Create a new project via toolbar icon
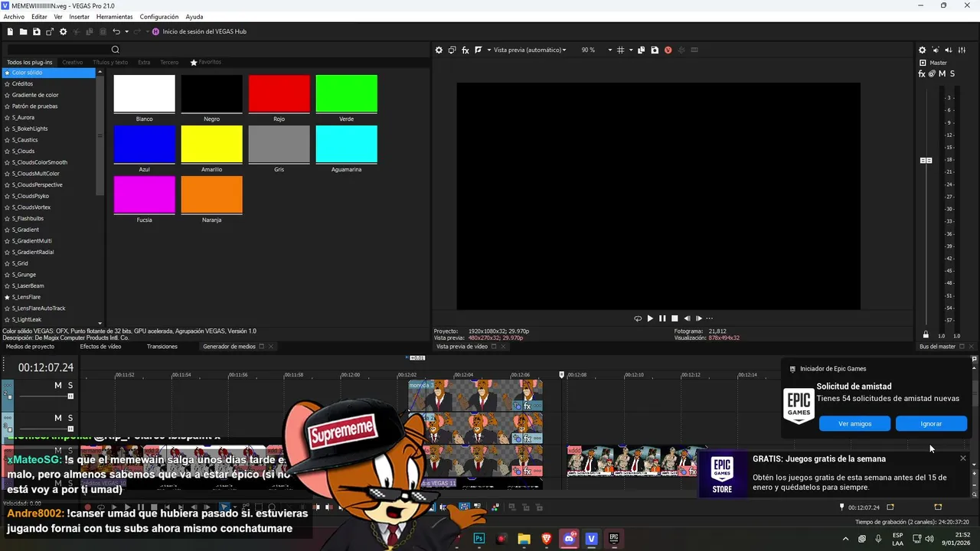 pos(10,31)
